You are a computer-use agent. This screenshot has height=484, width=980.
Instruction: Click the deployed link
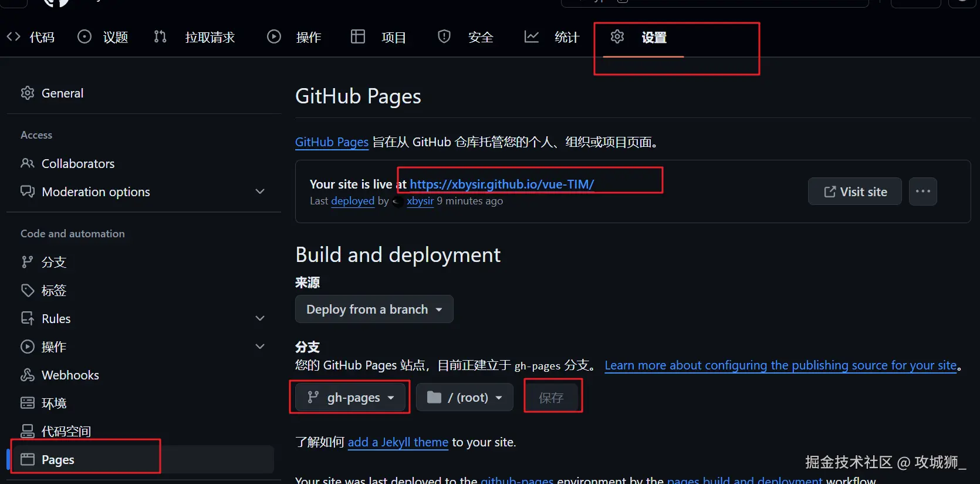tap(353, 201)
